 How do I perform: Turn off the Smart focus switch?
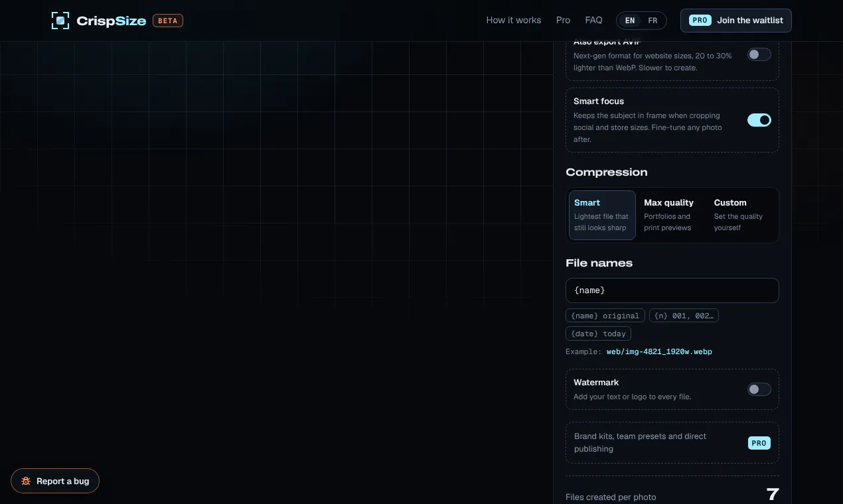(x=759, y=120)
